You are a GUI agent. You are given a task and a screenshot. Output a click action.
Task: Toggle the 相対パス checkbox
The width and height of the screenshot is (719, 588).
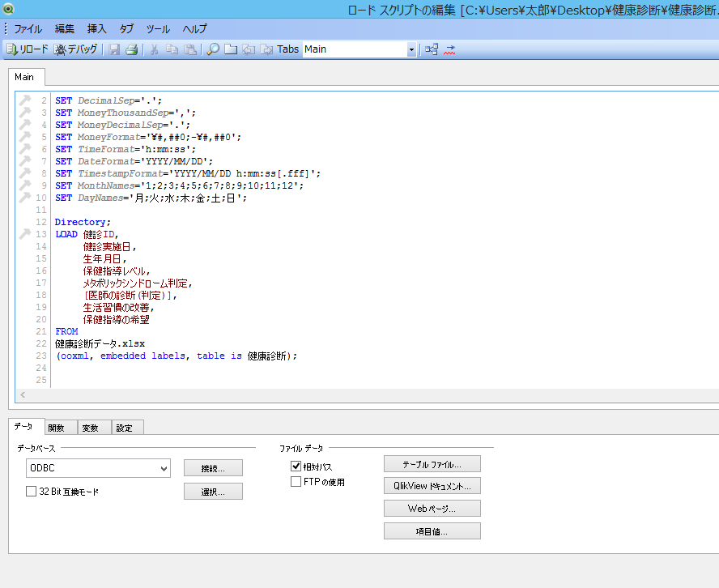click(x=296, y=467)
